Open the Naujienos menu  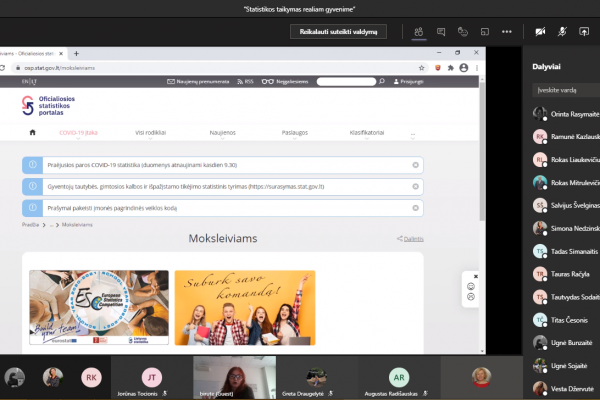(x=222, y=133)
